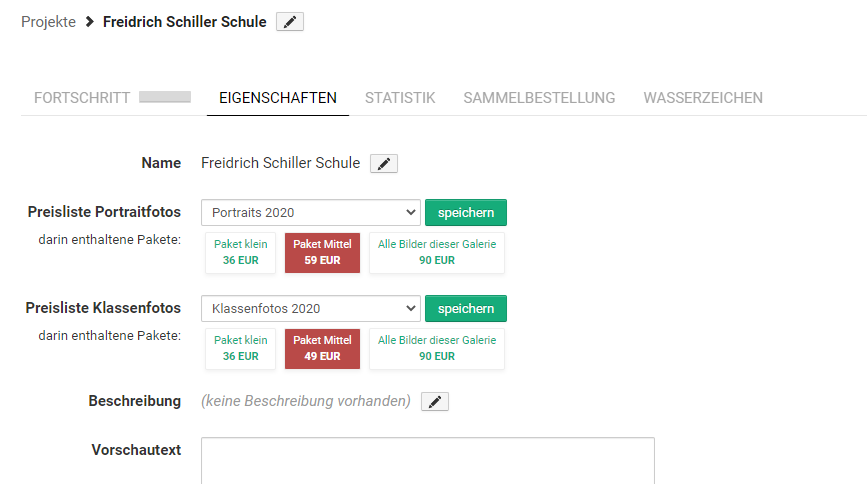
Task: Go back to Projekte in the breadcrumb
Action: 48,22
